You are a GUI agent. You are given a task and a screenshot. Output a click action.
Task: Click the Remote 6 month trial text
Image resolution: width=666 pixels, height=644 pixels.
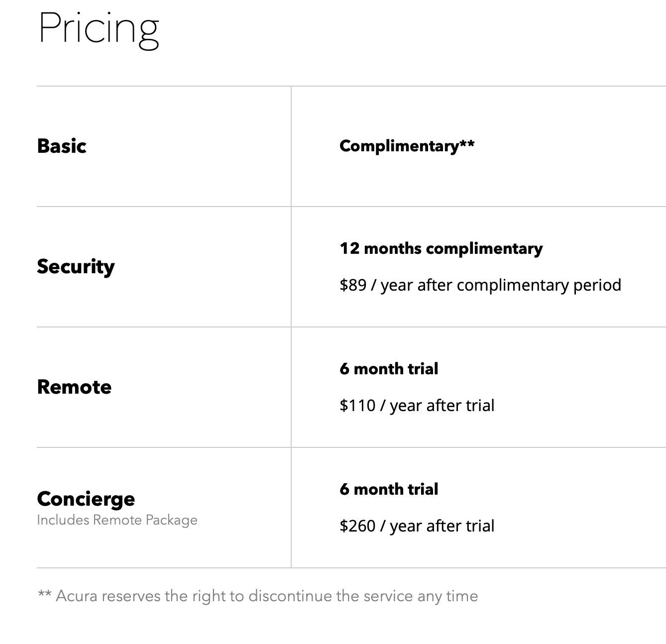pyautogui.click(x=389, y=369)
